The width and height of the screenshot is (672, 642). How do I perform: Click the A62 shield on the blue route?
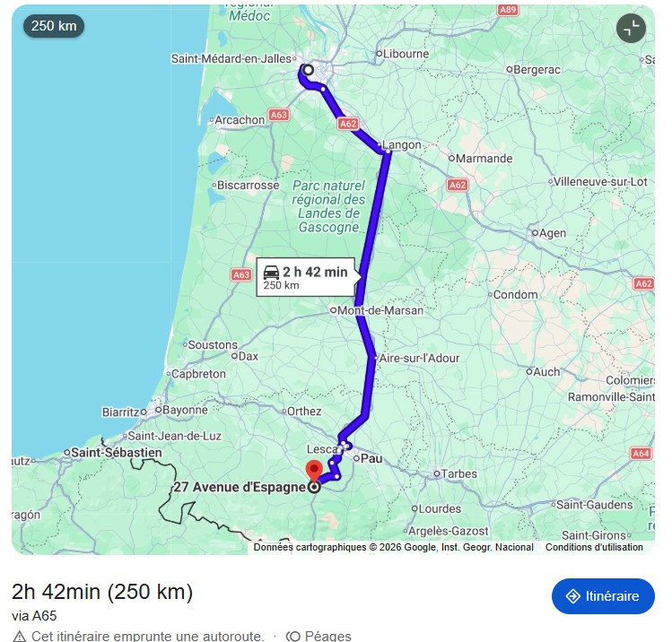347,124
